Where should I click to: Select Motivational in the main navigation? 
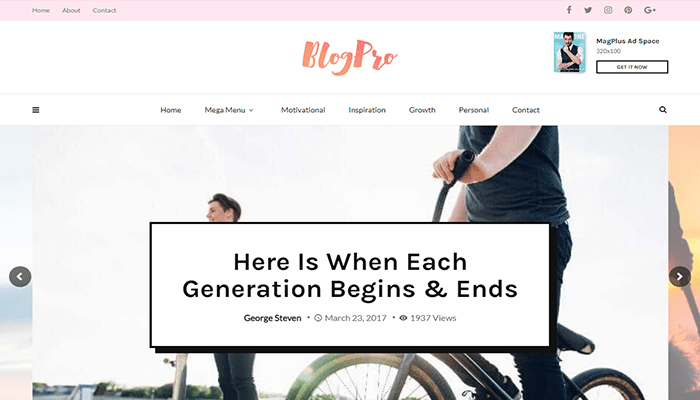(303, 110)
